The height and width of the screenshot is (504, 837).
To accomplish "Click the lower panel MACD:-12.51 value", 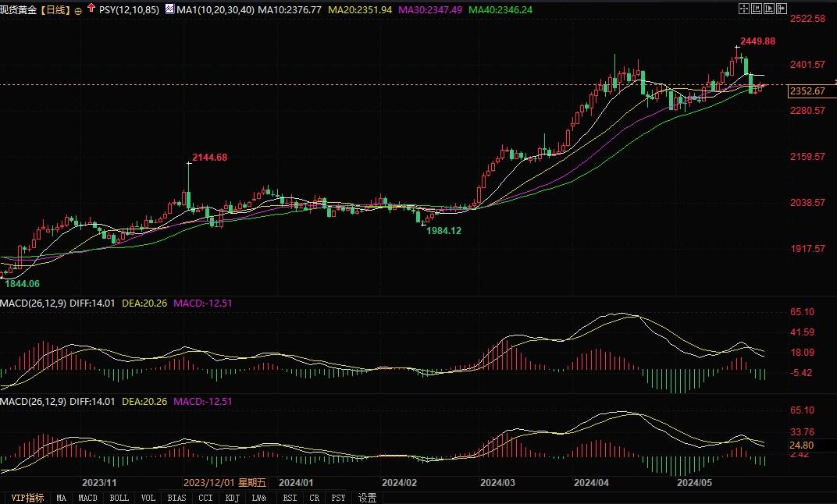I will coord(203,401).
